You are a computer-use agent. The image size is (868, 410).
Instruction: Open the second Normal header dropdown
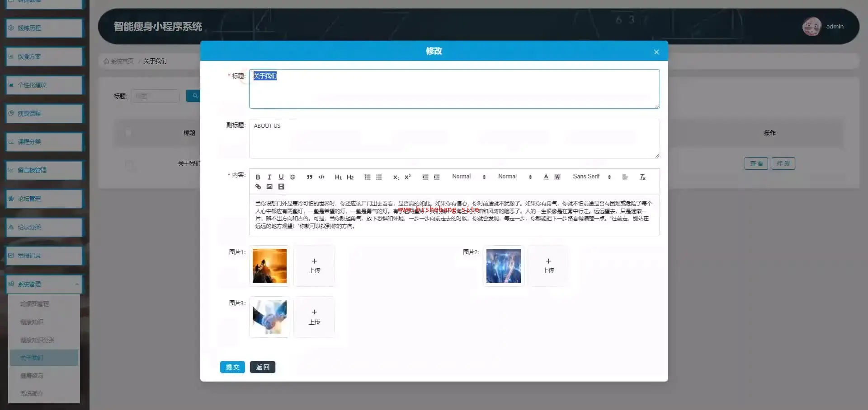click(x=515, y=177)
